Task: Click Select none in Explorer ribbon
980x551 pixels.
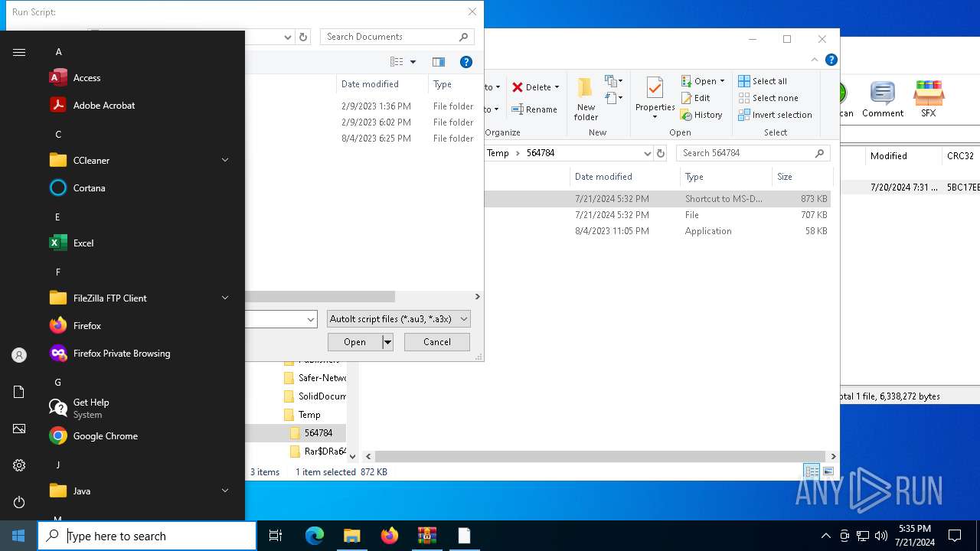Action: [x=769, y=98]
